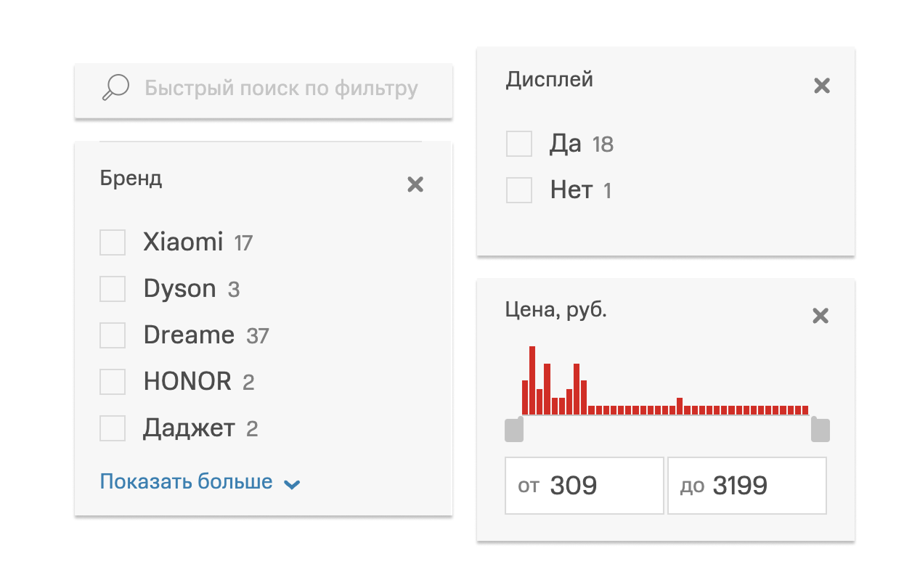This screenshot has height=588, width=920.
Task: Toggle the Даджет brand checkbox
Action: point(113,428)
